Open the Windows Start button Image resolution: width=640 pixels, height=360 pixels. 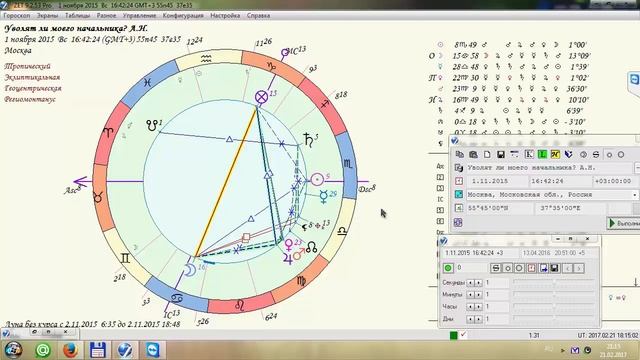13,350
